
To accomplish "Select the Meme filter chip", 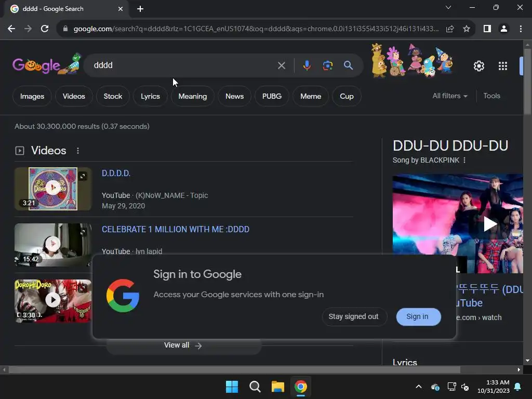I will (x=311, y=96).
